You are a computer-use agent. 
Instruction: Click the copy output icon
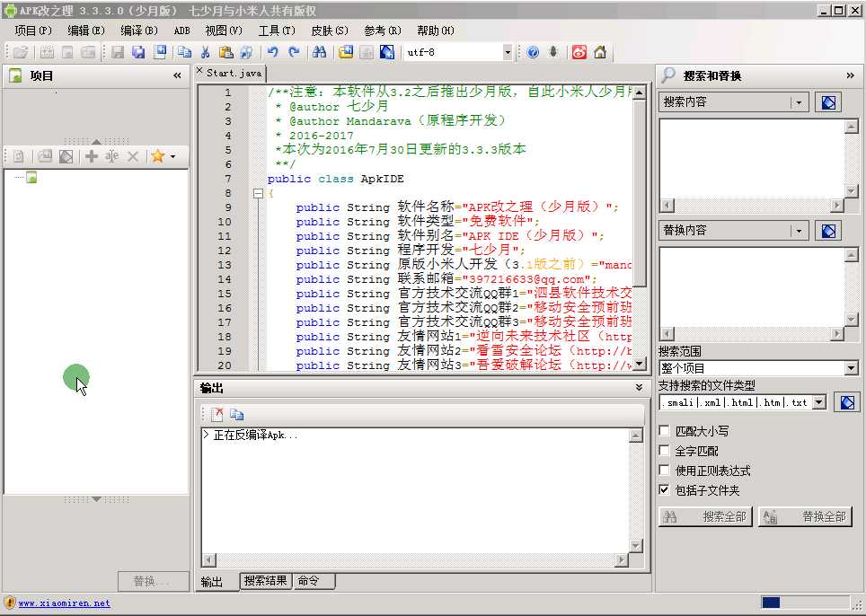pyautogui.click(x=237, y=415)
